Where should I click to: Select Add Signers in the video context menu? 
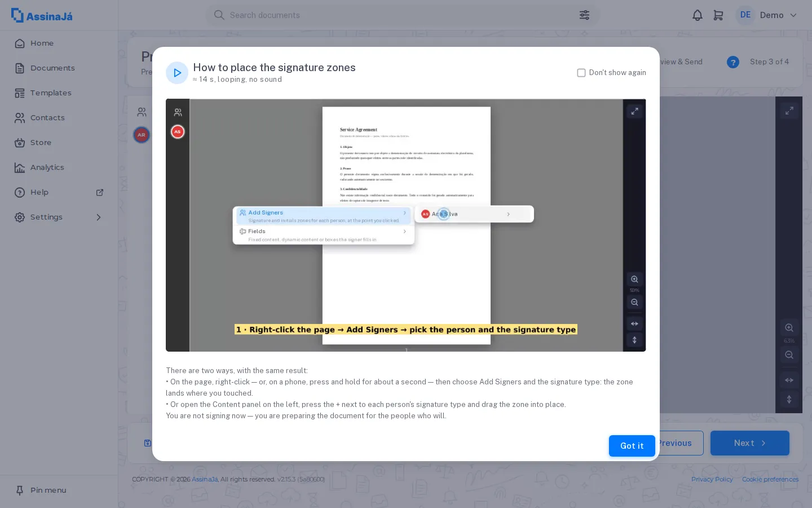pos(324,216)
